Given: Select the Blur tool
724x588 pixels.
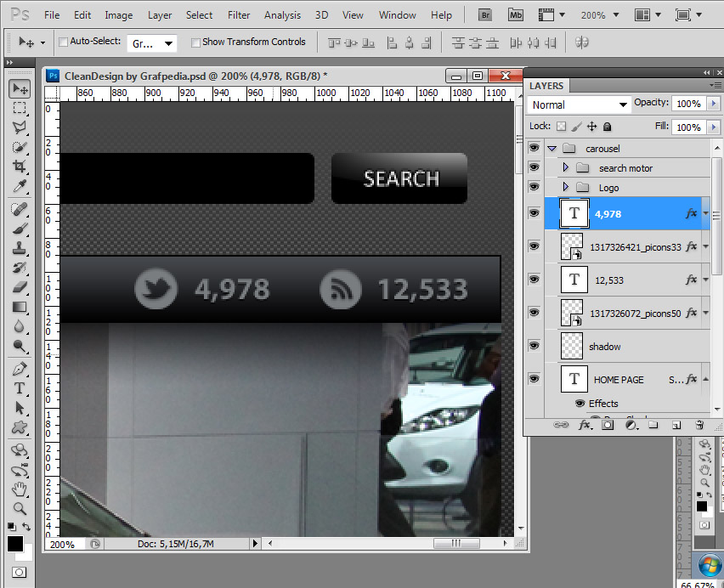Looking at the screenshot, I should [20, 326].
